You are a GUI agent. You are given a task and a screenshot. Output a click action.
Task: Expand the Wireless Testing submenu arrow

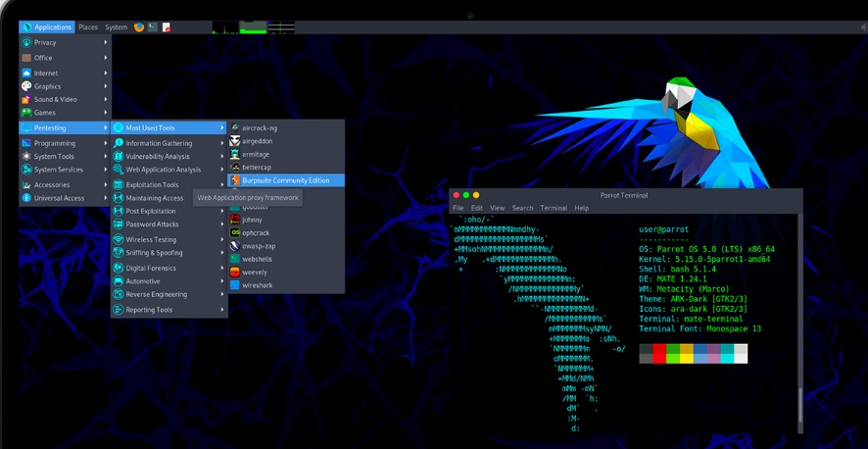[222, 240]
